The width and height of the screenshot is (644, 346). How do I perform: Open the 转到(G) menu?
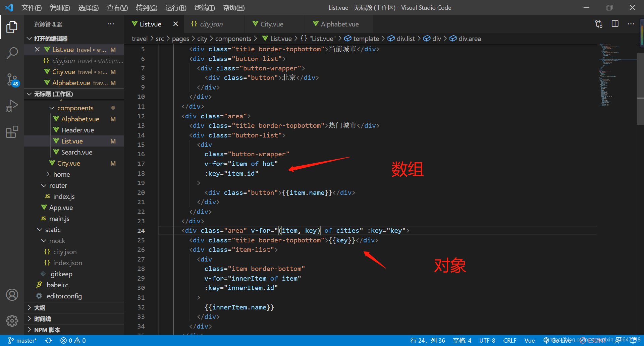tap(147, 7)
